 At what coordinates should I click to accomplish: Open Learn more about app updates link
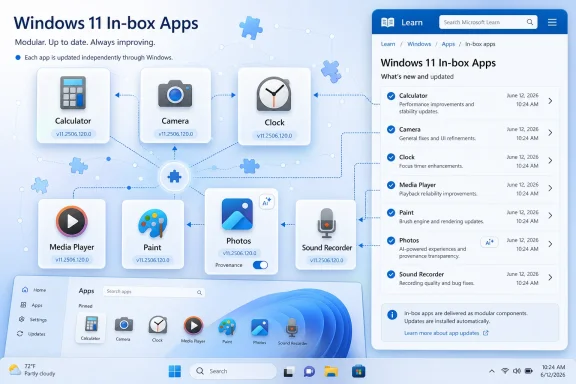(446, 333)
